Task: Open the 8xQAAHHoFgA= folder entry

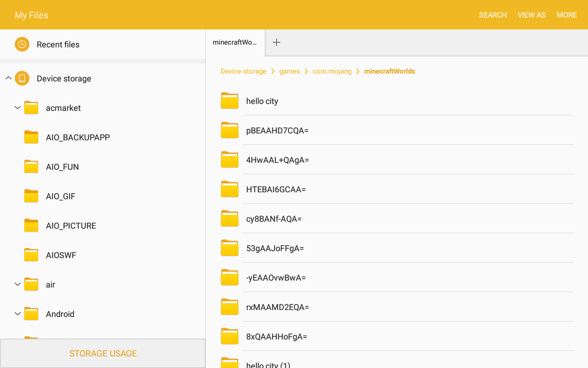Action: (397, 336)
